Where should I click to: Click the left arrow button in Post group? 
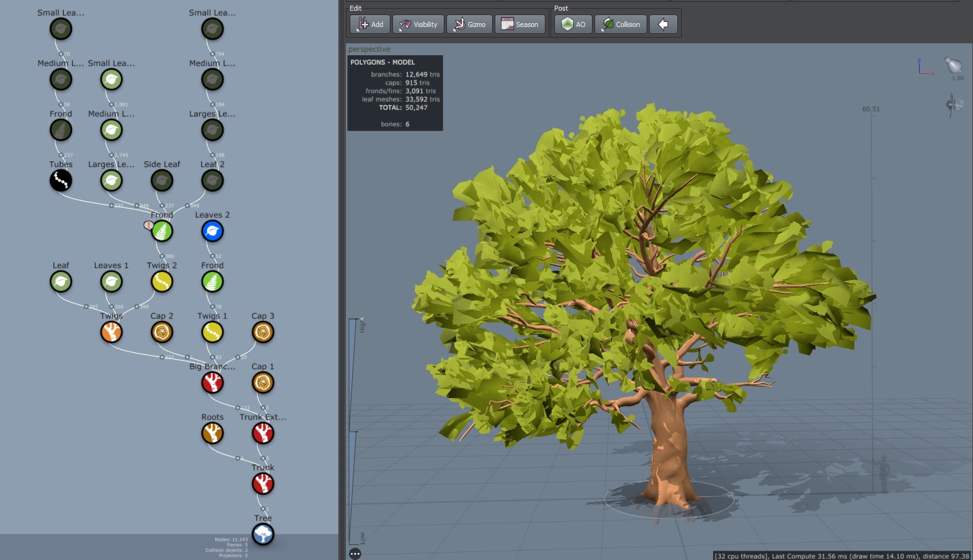663,24
